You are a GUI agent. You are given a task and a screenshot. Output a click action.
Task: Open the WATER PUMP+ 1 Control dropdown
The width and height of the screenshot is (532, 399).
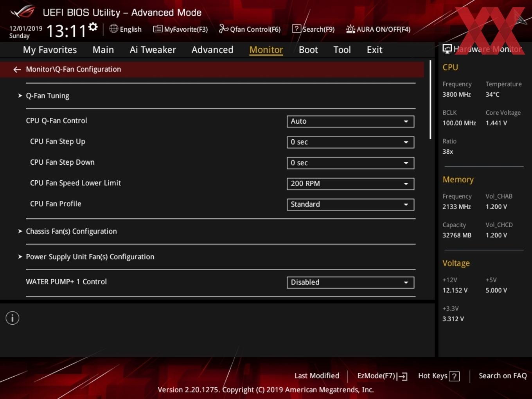coord(350,282)
